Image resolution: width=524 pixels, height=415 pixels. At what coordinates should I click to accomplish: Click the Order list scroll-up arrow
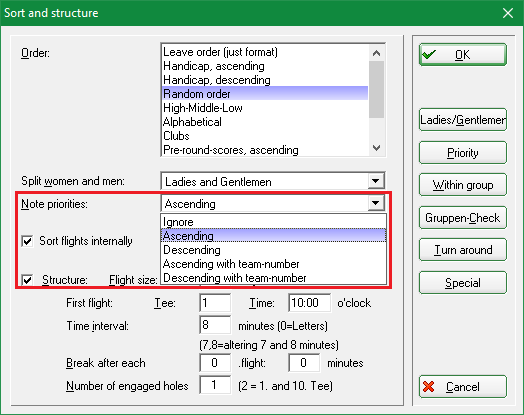pyautogui.click(x=377, y=53)
